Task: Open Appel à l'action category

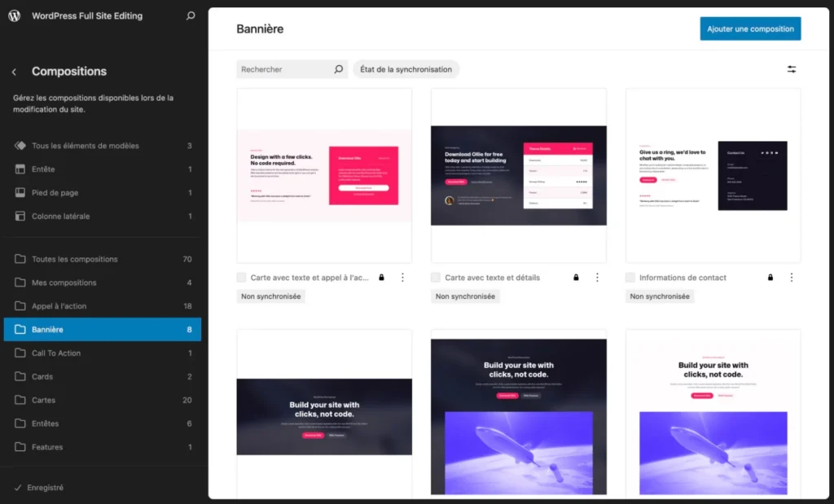Action: click(103, 305)
